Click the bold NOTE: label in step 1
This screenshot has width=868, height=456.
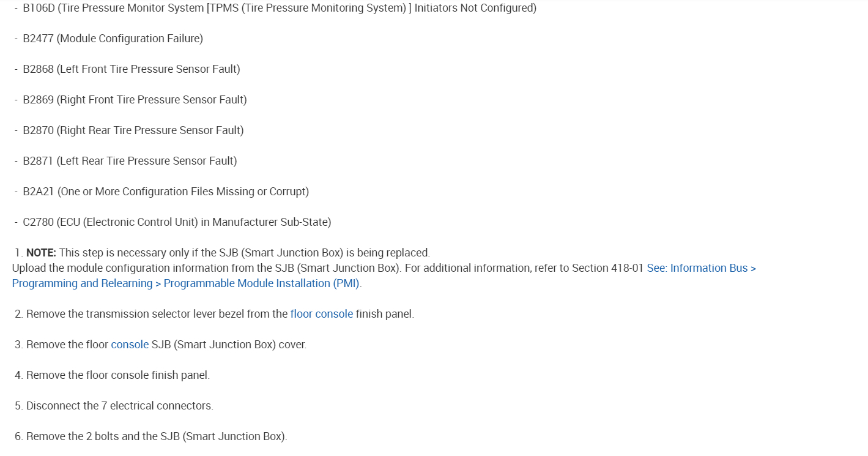[x=41, y=253]
